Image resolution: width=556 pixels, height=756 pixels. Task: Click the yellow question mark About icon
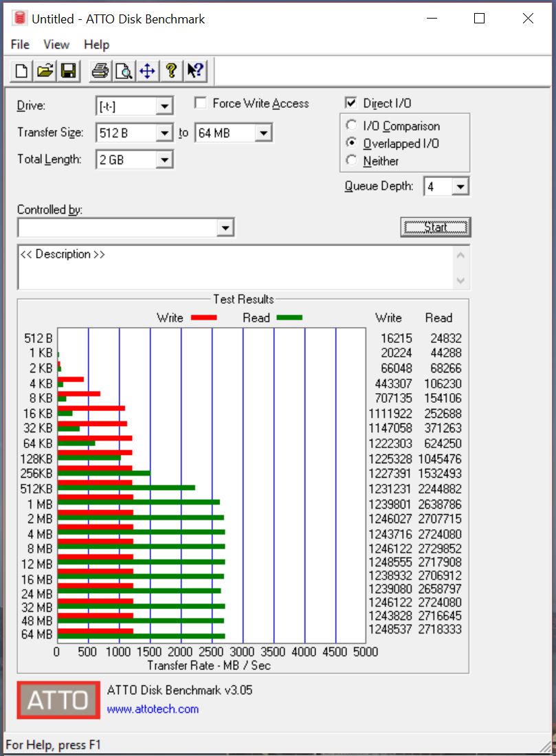(171, 71)
